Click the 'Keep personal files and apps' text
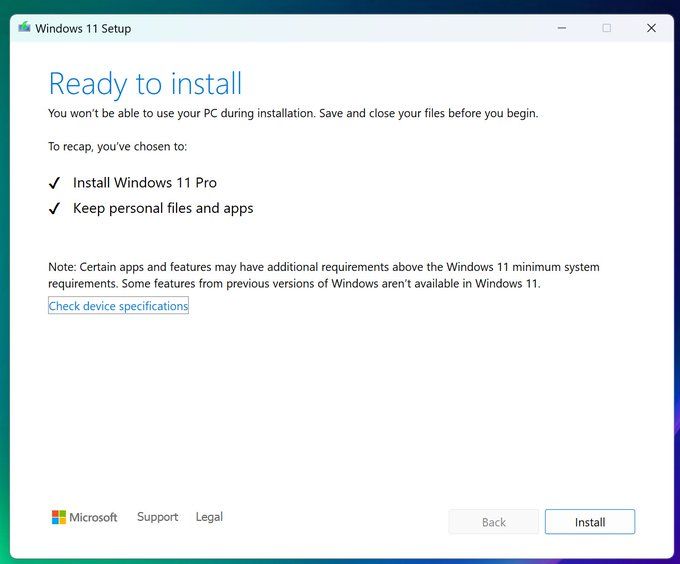This screenshot has height=564, width=680. point(163,208)
